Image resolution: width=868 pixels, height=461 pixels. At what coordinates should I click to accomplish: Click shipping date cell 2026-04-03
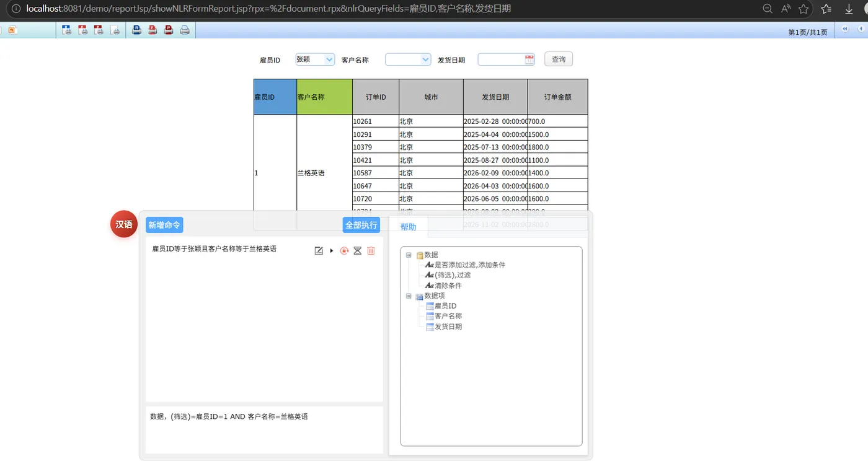coord(495,186)
